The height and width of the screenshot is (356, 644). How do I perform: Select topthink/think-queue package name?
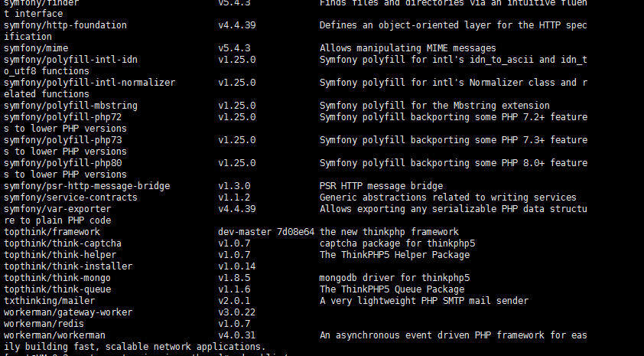[57, 290]
